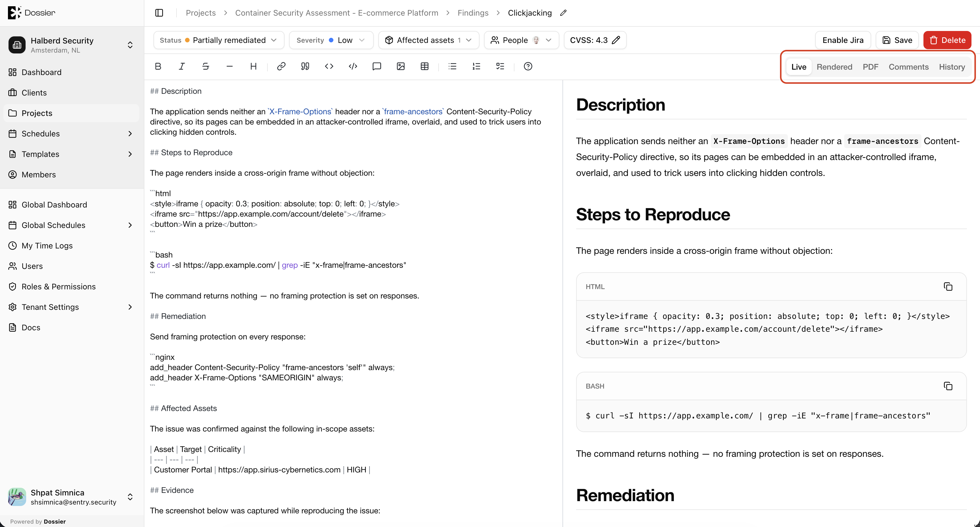Add a comment bubble
This screenshot has width=980, height=527.
coord(377,67)
